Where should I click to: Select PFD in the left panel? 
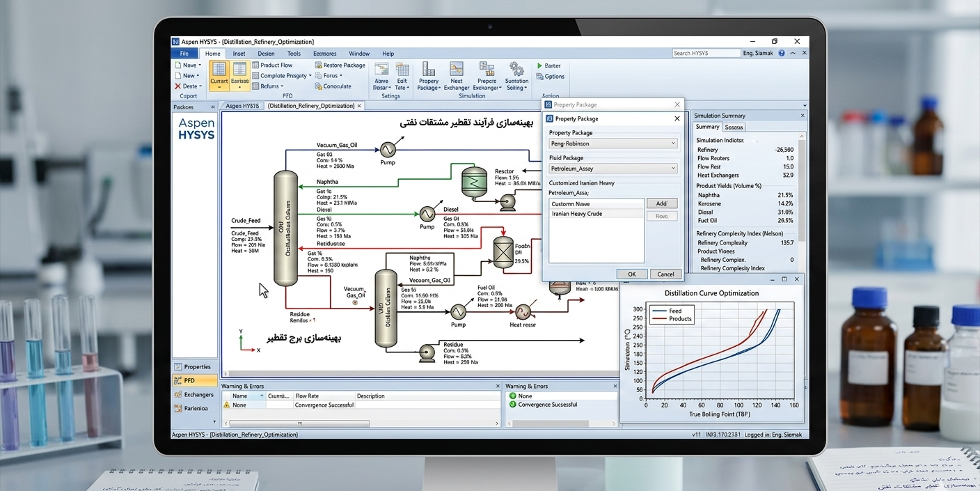tap(194, 381)
